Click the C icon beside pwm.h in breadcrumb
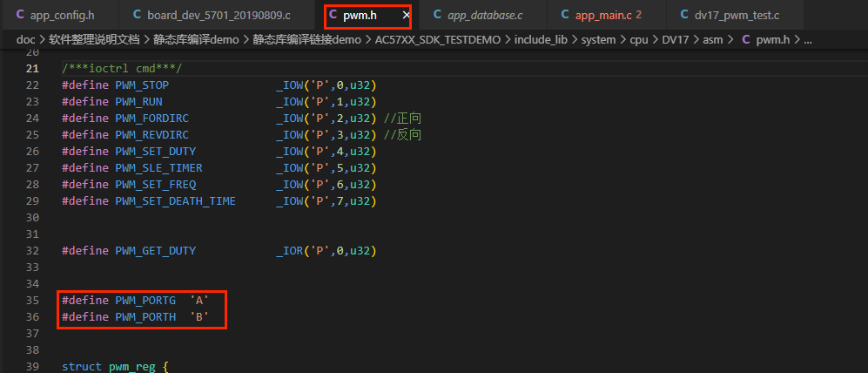This screenshot has width=868, height=373. pyautogui.click(x=745, y=40)
